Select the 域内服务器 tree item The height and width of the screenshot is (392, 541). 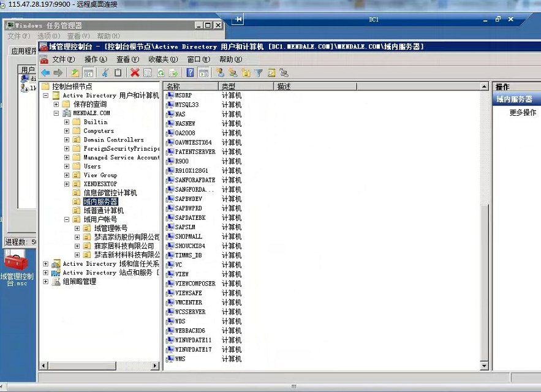pos(100,202)
